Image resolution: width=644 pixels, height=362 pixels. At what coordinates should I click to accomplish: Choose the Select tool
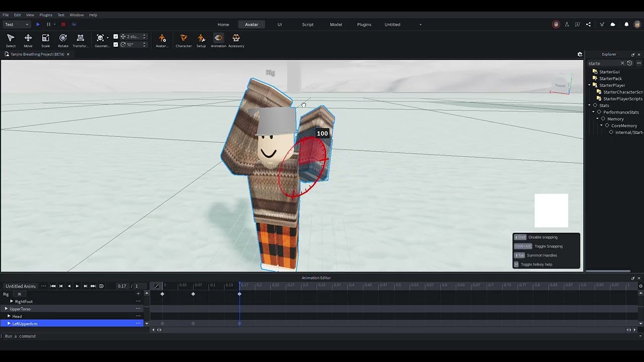tap(11, 41)
